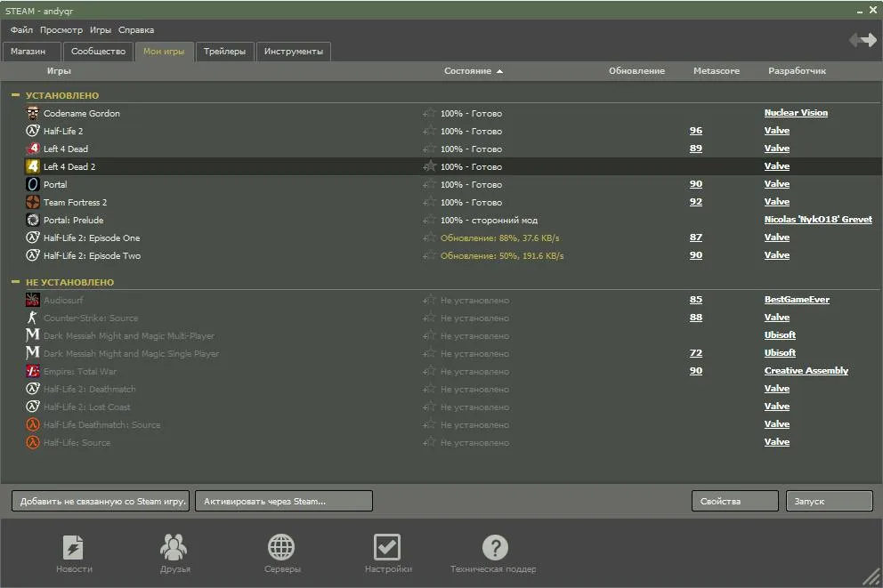
Task: Click the Team Fortress 2 game icon
Action: (33, 202)
